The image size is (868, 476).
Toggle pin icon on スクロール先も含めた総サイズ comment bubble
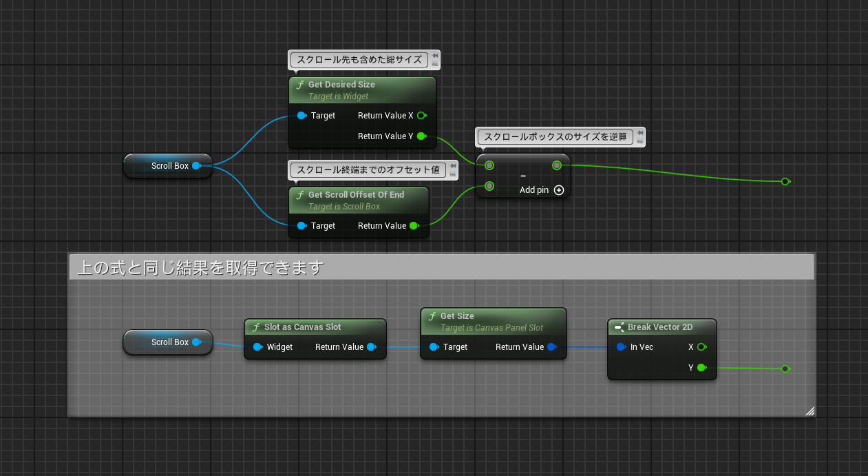pos(435,55)
